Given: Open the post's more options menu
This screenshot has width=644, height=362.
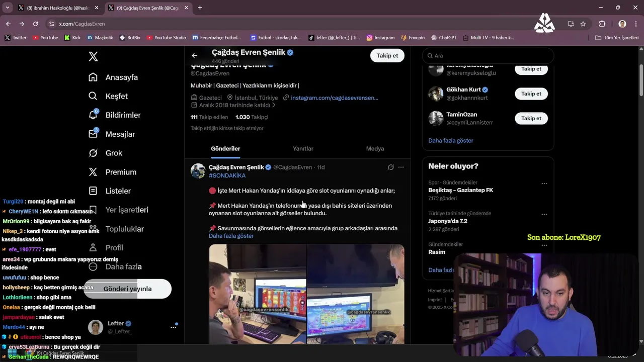Looking at the screenshot, I should (401, 167).
